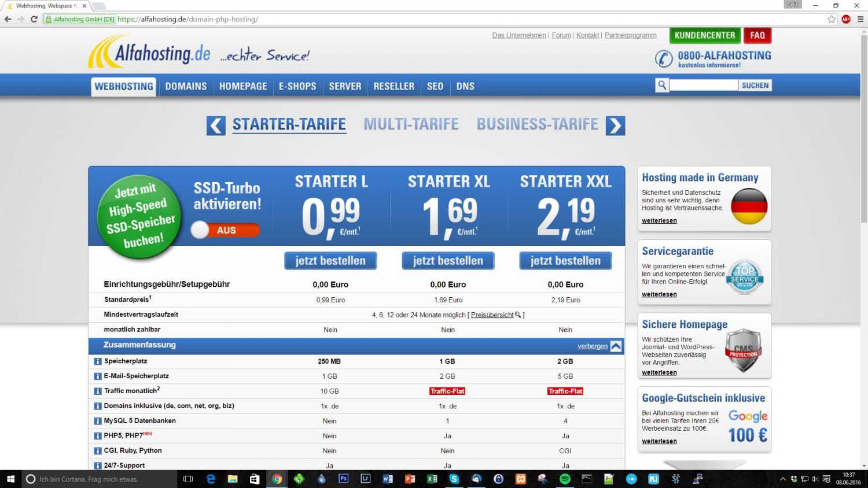This screenshot has width=868, height=488.
Task: Click the info icon next to E-Mail-Speicherplatz
Action: (x=98, y=376)
